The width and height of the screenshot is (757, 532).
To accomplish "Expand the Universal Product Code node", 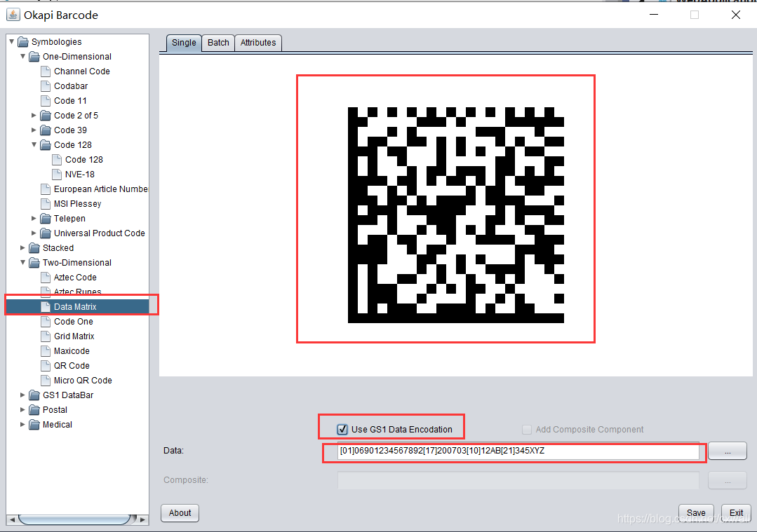I will 34,233.
